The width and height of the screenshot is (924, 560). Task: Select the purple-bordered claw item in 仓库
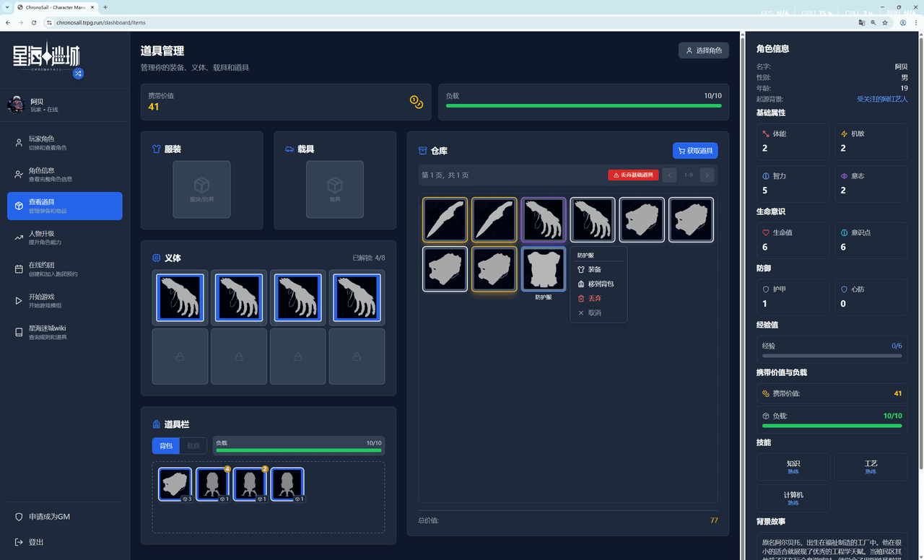tap(543, 219)
